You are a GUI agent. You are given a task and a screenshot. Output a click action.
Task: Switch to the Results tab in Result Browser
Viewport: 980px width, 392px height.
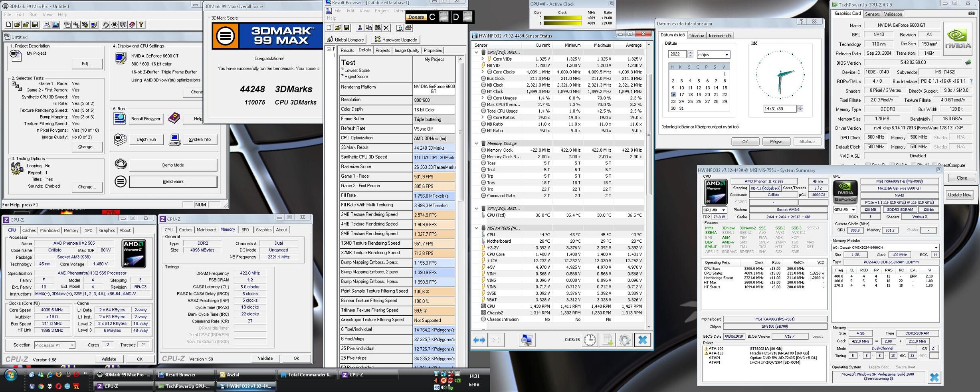(347, 51)
